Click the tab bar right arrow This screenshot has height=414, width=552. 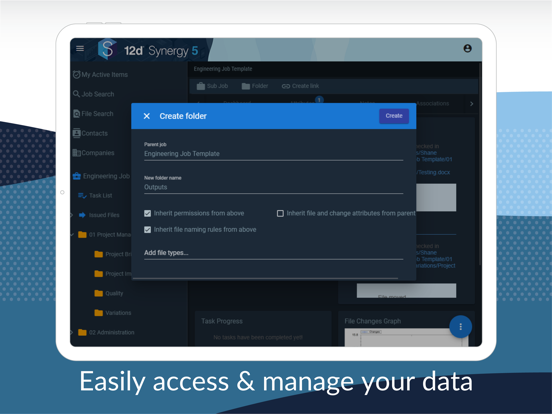(471, 104)
